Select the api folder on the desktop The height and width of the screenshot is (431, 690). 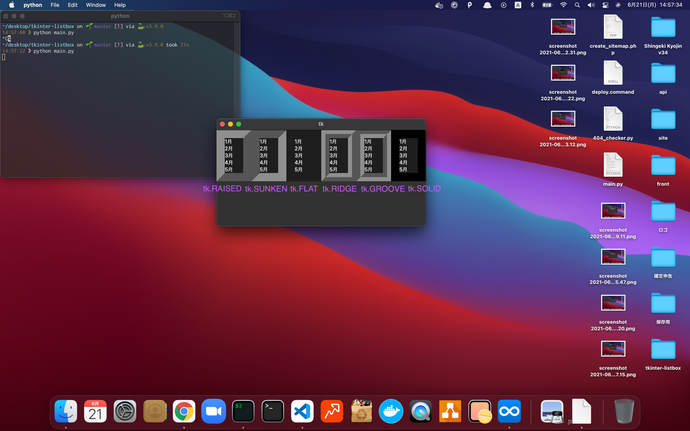pyautogui.click(x=663, y=74)
